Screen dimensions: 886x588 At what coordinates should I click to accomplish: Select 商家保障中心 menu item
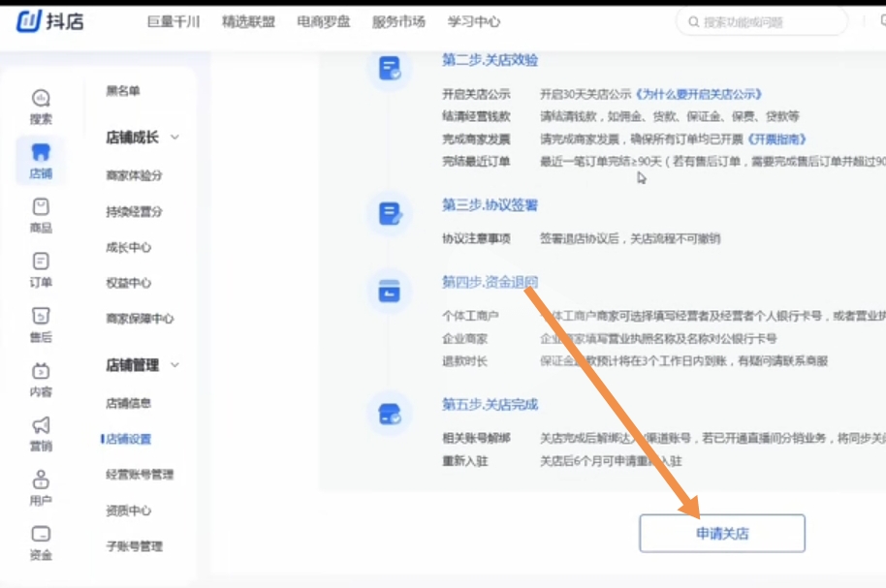pyautogui.click(x=140, y=319)
